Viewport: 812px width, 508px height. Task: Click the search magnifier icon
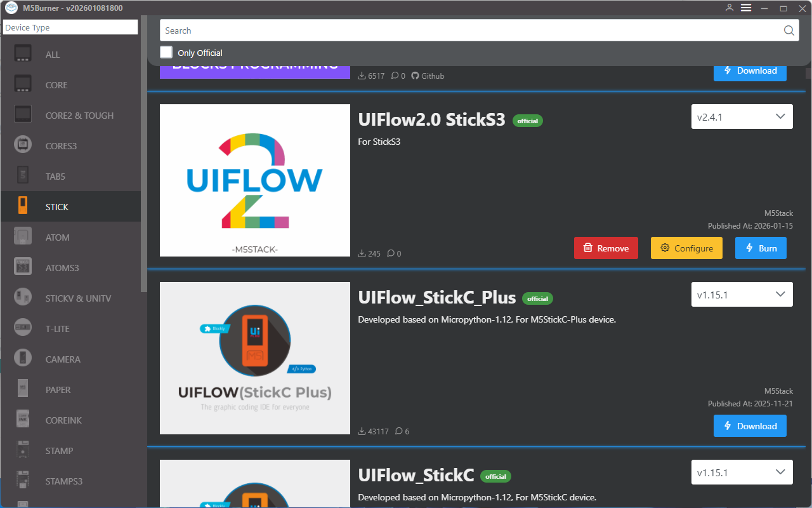[789, 30]
